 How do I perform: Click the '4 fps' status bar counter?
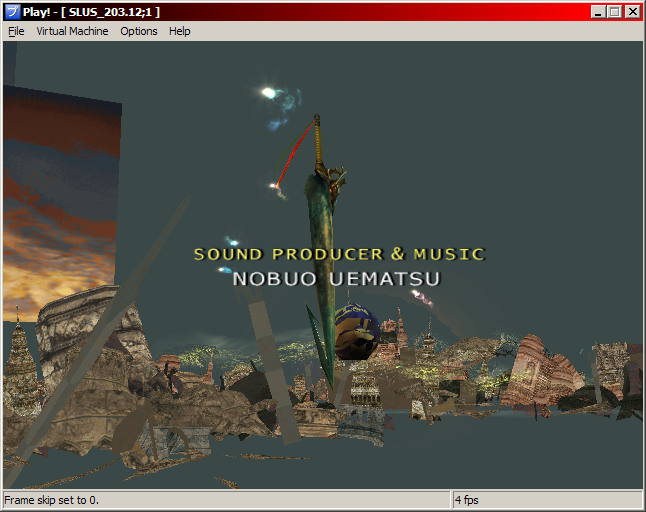tap(466, 500)
